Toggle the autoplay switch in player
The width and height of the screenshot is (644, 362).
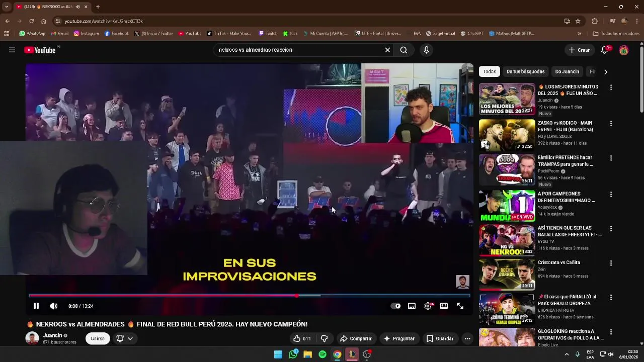396,306
